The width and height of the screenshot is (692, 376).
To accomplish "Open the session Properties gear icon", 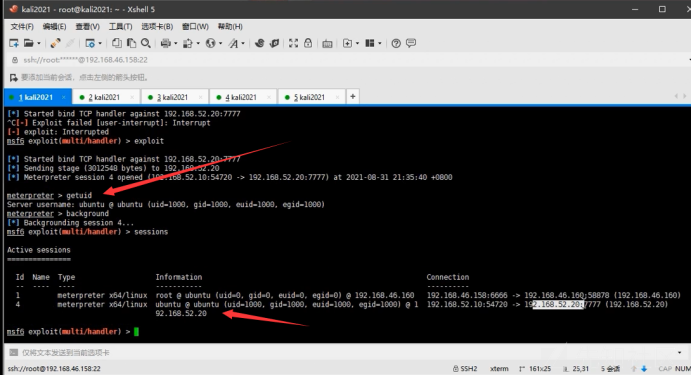I will point(90,43).
